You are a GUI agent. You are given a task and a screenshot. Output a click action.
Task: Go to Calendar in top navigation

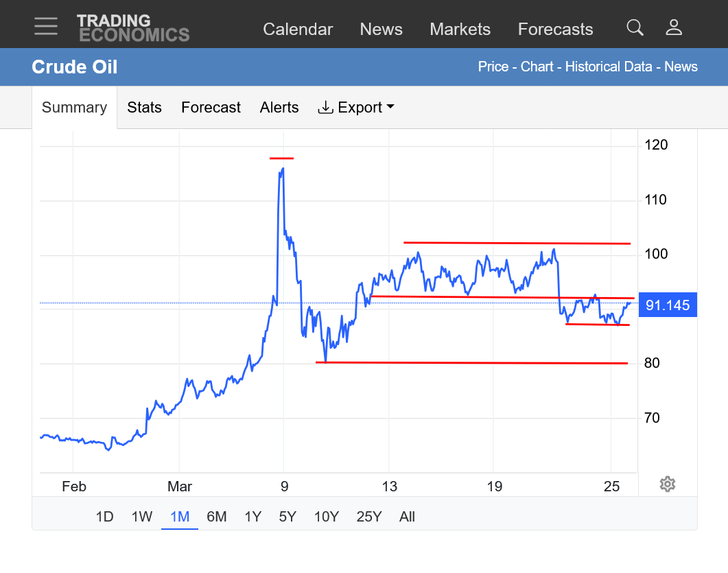[298, 30]
